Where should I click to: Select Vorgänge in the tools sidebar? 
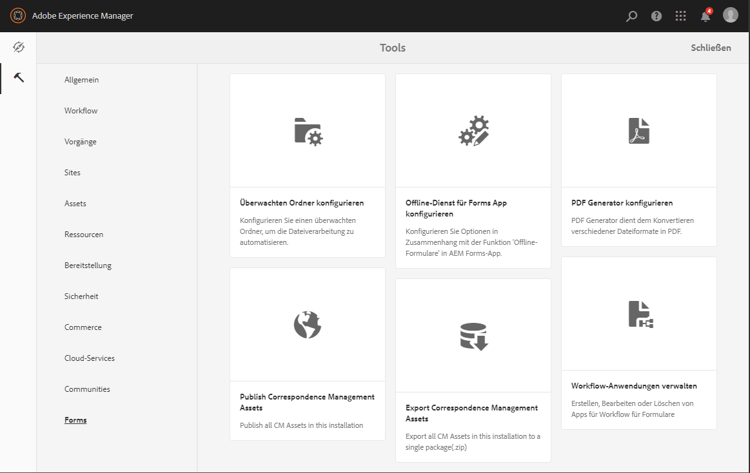pyautogui.click(x=80, y=142)
